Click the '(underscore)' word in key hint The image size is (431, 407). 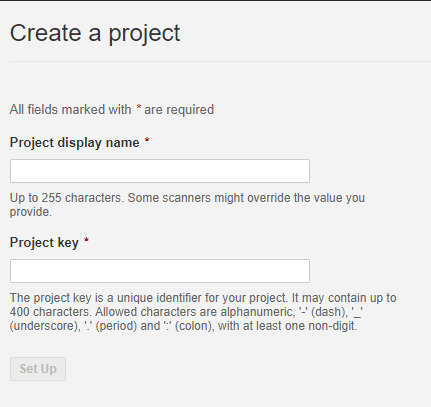pos(45,326)
